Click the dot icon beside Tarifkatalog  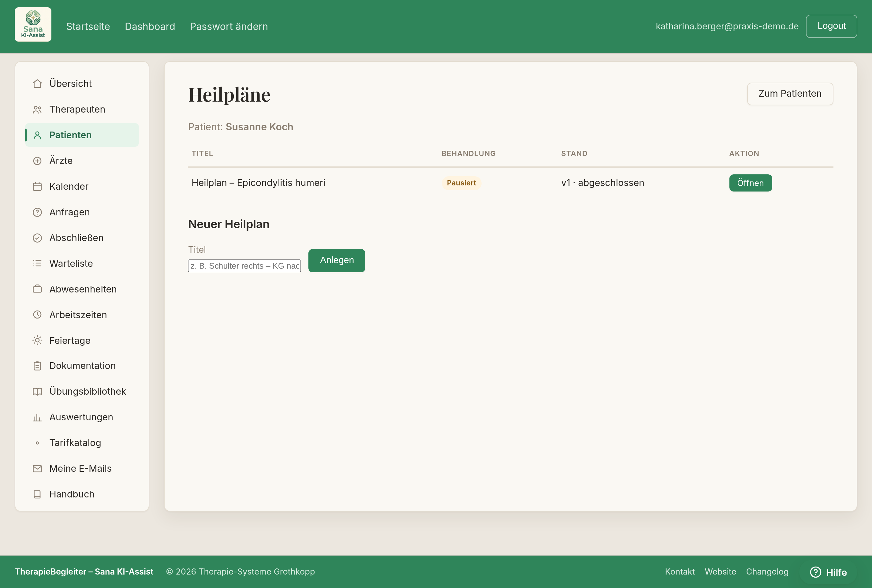[x=37, y=443]
